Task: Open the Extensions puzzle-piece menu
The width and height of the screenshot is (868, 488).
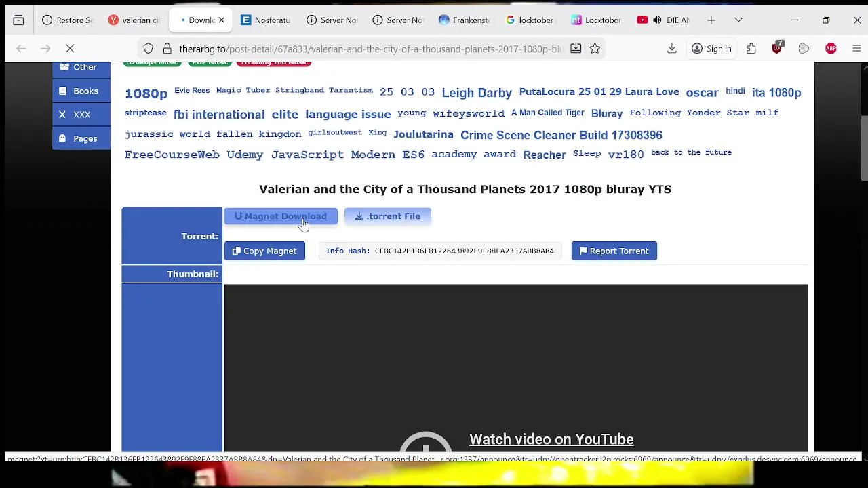Action: click(751, 49)
